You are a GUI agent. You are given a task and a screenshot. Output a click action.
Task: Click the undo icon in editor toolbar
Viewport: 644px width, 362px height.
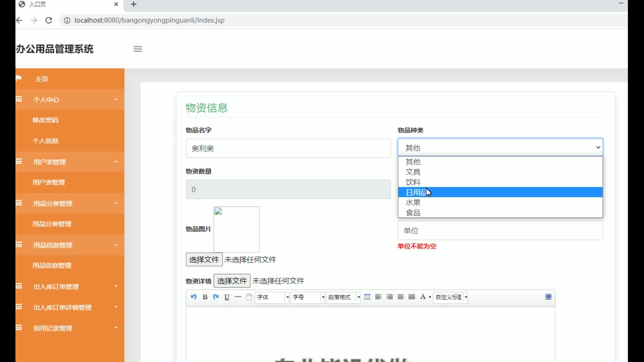tap(194, 297)
